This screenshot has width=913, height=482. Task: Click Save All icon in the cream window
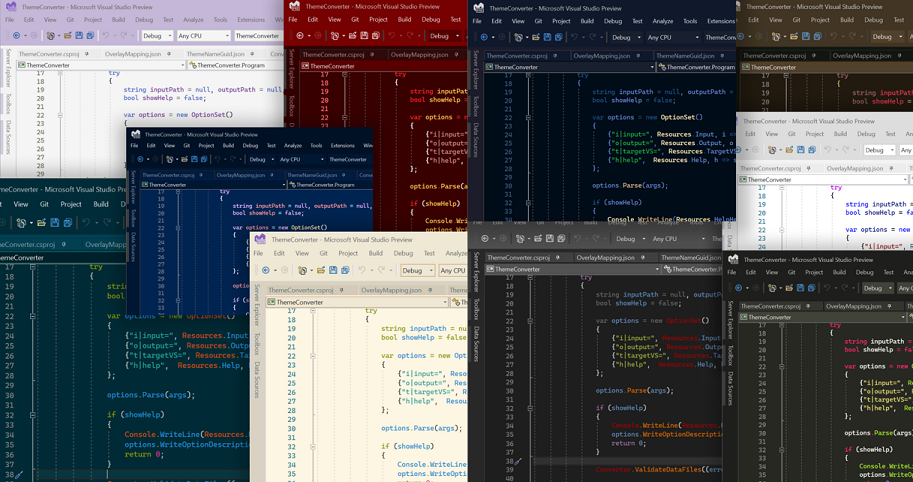(x=345, y=270)
